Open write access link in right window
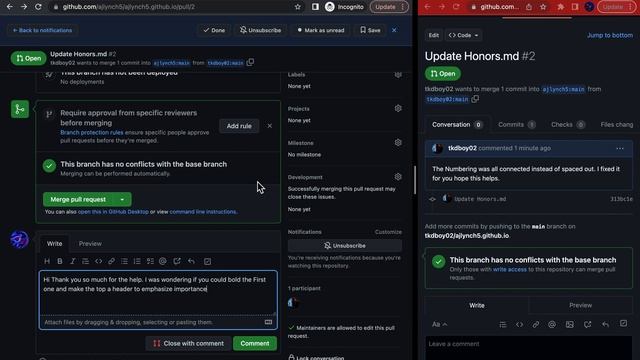Image resolution: width=640 pixels, height=360 pixels. (x=510, y=269)
